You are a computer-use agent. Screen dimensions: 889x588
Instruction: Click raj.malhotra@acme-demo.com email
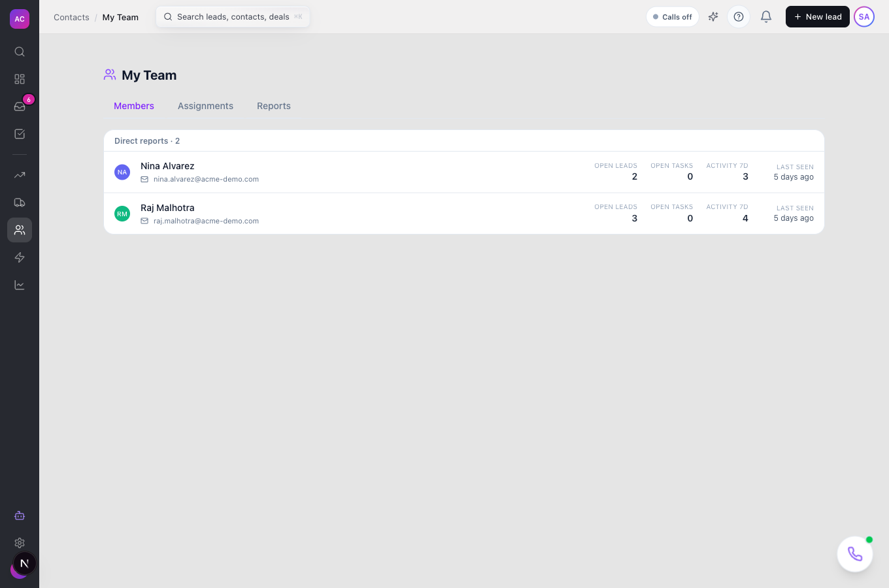[x=206, y=221]
